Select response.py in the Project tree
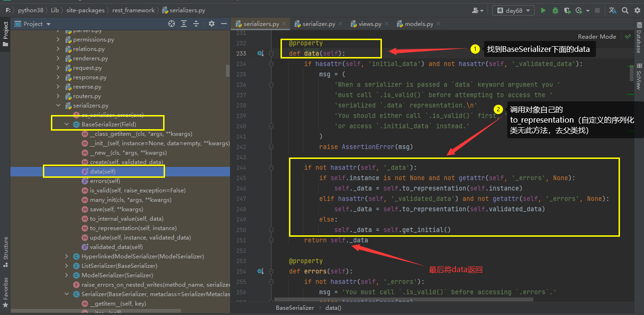 coord(90,77)
